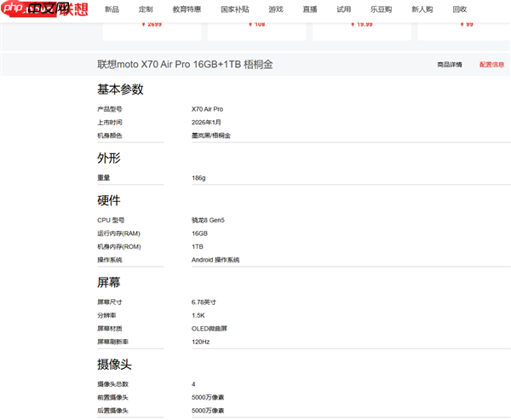Click the value Android 操作系统
Screen dimensions: 511x420
(215, 260)
